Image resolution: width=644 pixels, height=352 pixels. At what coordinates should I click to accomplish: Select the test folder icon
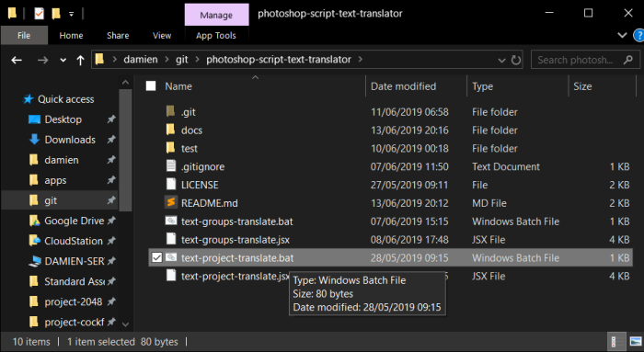(x=170, y=147)
